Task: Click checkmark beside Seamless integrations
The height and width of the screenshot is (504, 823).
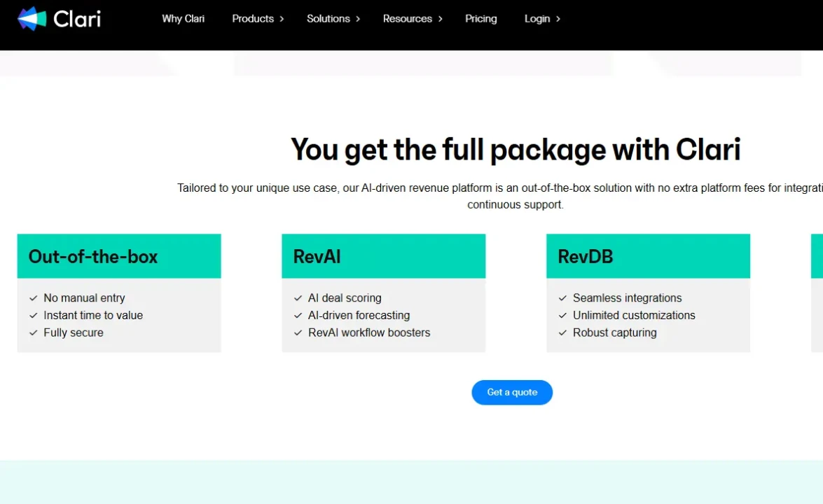Action: click(562, 298)
